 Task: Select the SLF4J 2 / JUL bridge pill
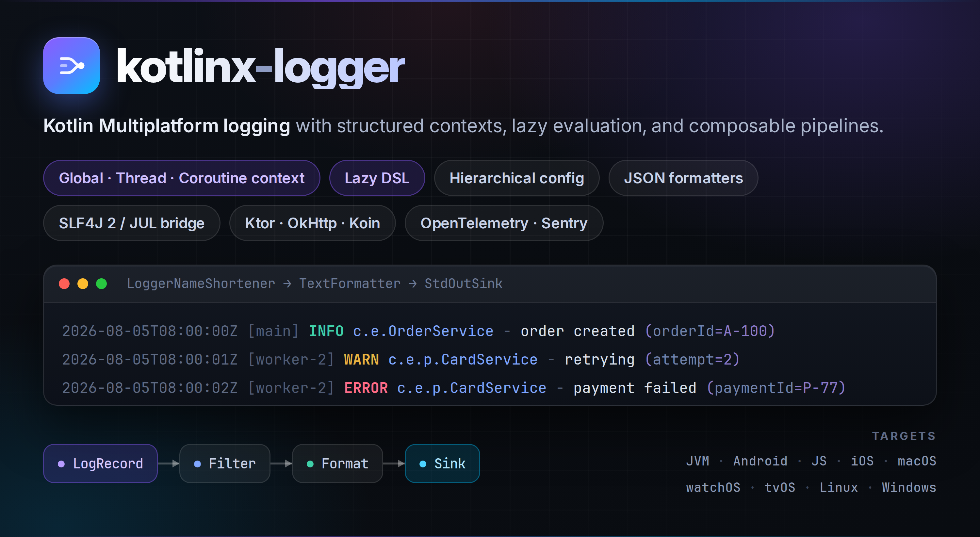[132, 223]
